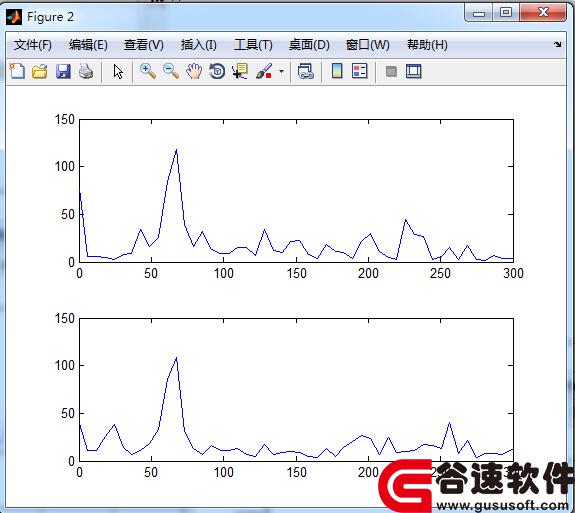This screenshot has height=513, width=575.
Task: Click the dock figure arrow in menu bar
Action: pos(558,44)
